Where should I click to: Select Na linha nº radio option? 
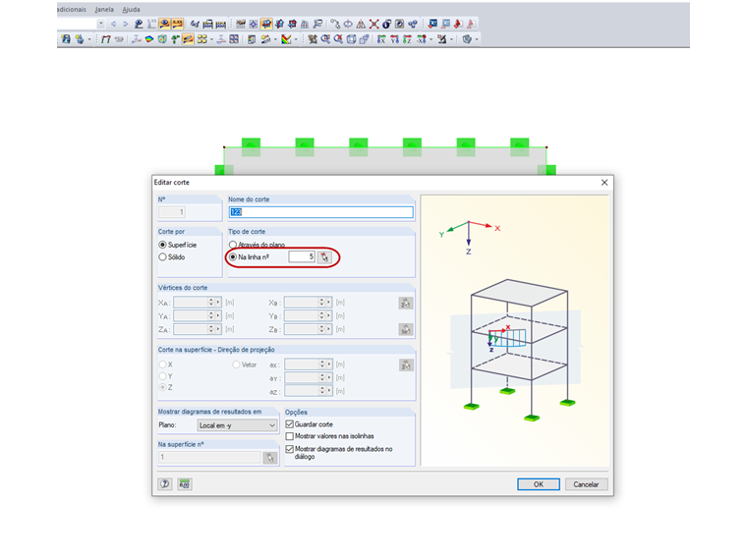[233, 257]
